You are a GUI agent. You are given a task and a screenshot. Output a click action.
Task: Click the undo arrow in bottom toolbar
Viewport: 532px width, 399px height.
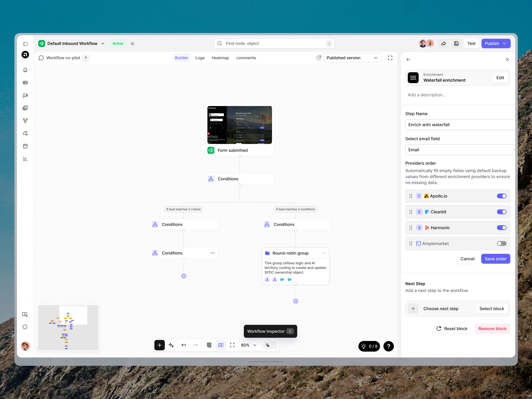pyautogui.click(x=184, y=345)
